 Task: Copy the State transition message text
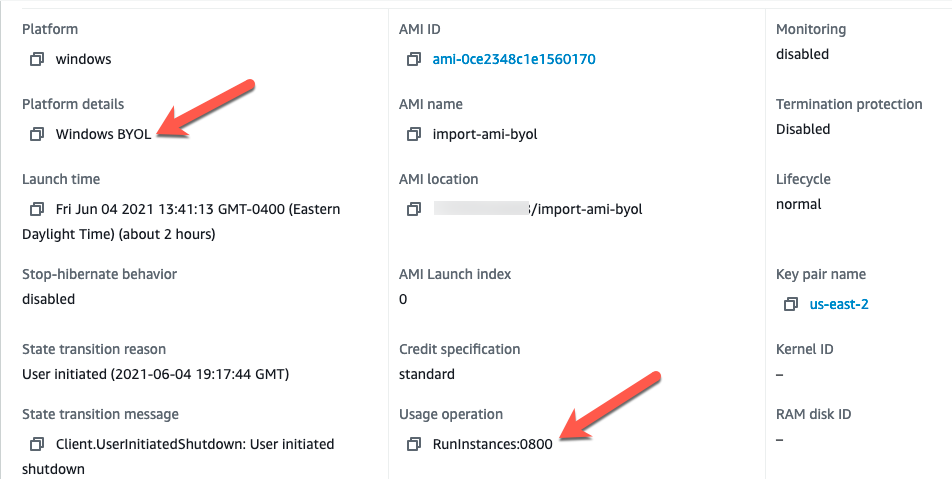[x=37, y=444]
